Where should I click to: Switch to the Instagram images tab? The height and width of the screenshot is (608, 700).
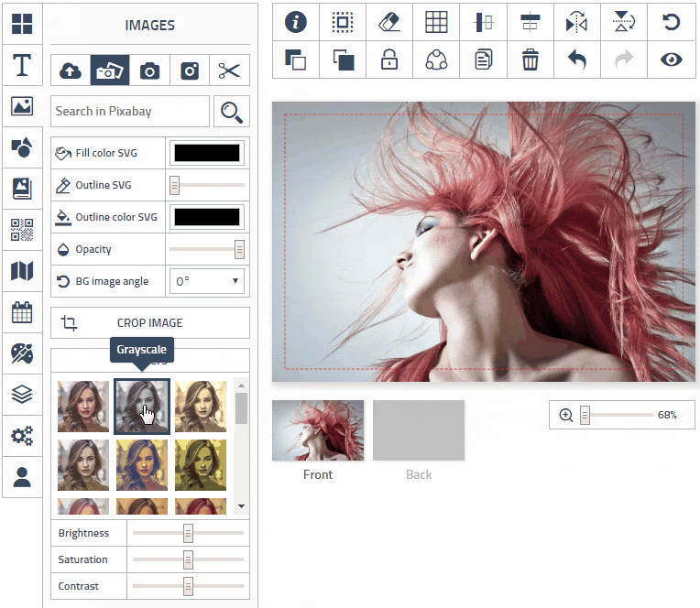[190, 71]
